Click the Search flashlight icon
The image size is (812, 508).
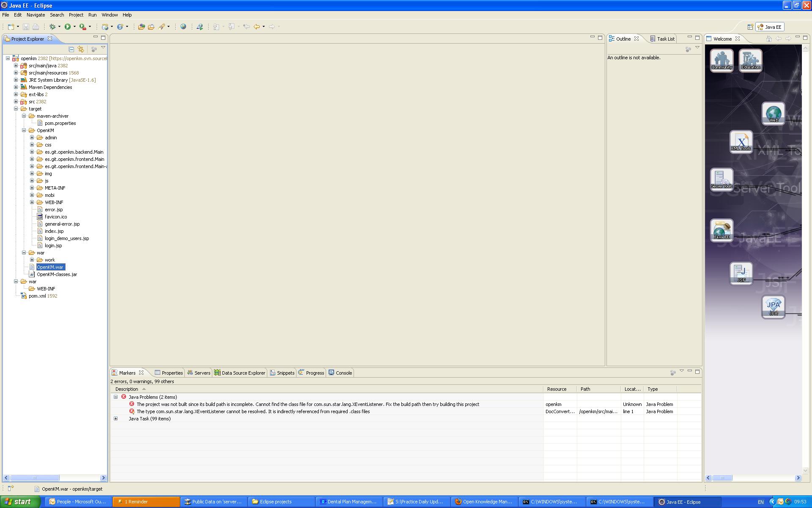(x=162, y=27)
